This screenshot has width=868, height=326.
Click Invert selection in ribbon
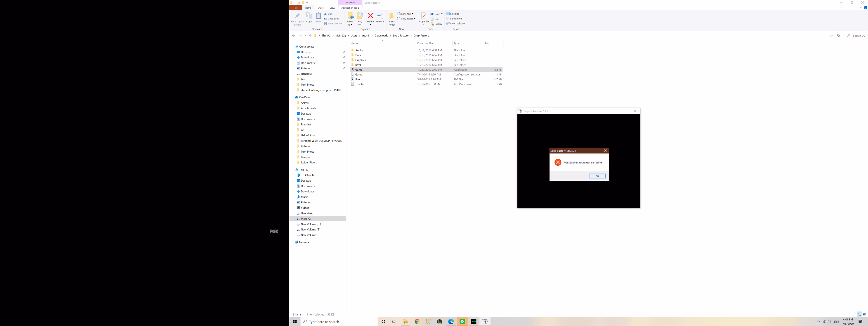click(456, 24)
